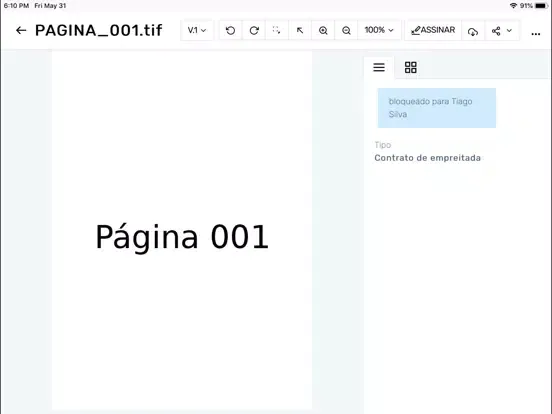552x414 pixels.
Task: Download the document via cloud icon
Action: (473, 31)
